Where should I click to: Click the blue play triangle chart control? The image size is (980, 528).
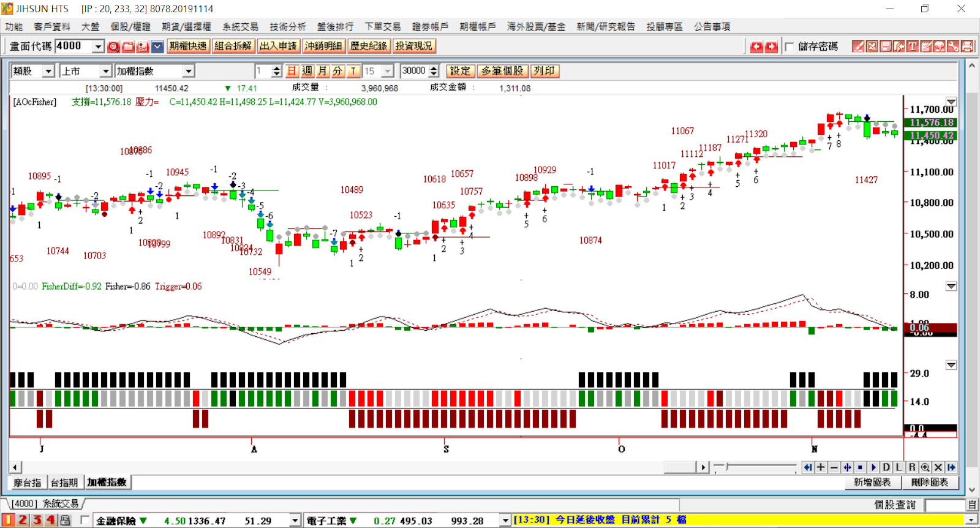point(873,467)
